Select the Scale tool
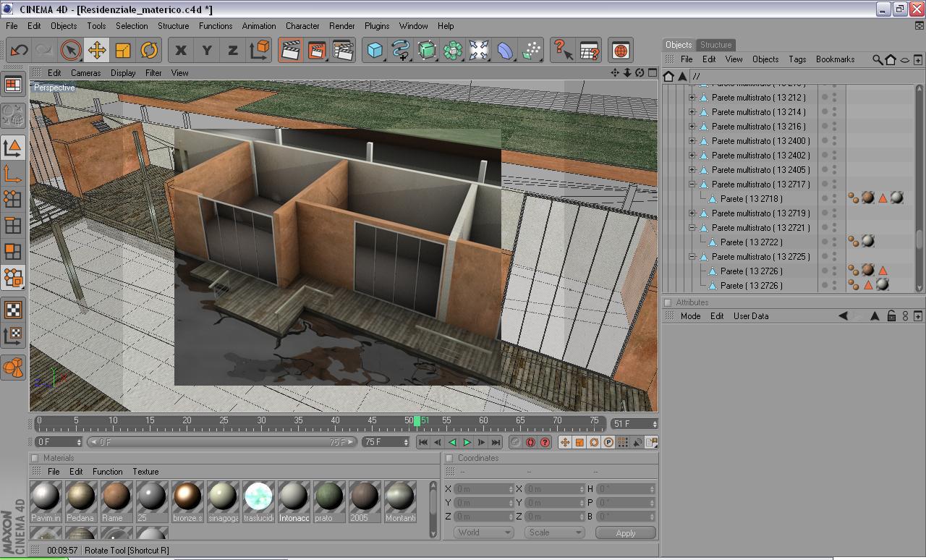The width and height of the screenshot is (926, 560). click(123, 50)
